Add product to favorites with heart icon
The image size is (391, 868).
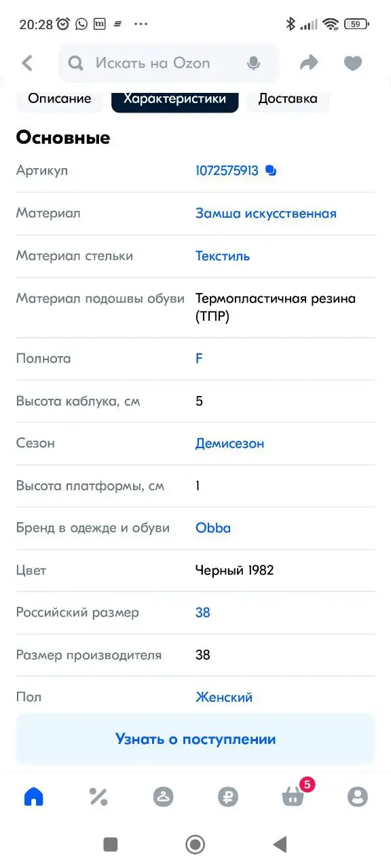click(x=352, y=62)
